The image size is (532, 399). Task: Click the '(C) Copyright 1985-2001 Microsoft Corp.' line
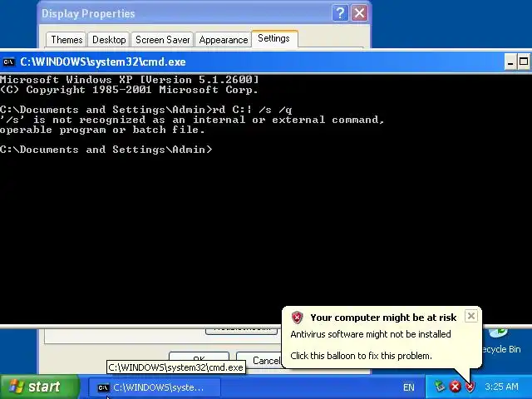coord(129,90)
